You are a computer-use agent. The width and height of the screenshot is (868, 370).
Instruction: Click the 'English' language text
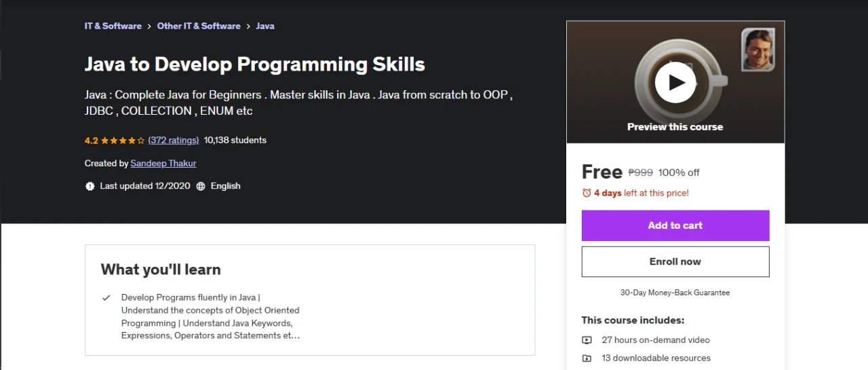tap(226, 186)
